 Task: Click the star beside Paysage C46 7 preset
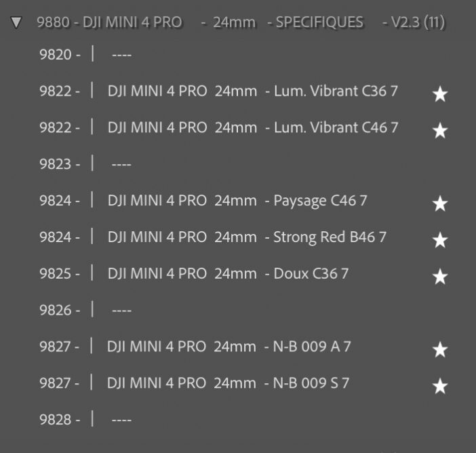point(440,203)
